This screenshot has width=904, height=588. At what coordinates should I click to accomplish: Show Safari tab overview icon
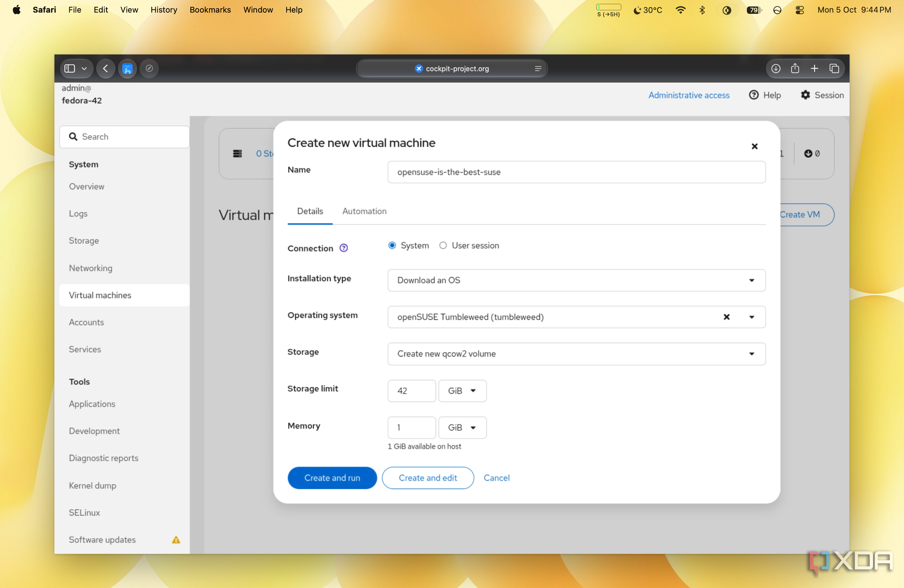pos(834,68)
